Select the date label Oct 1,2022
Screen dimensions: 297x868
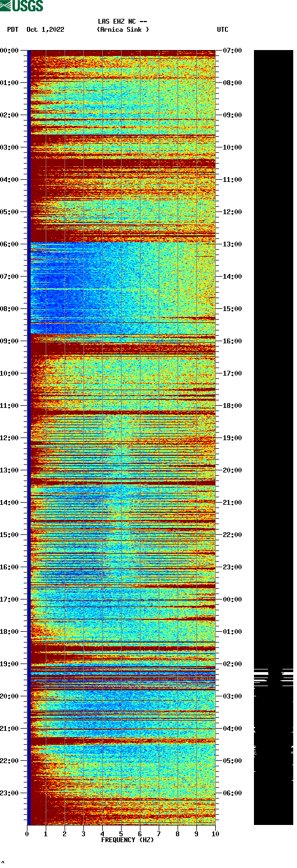pyautogui.click(x=45, y=30)
